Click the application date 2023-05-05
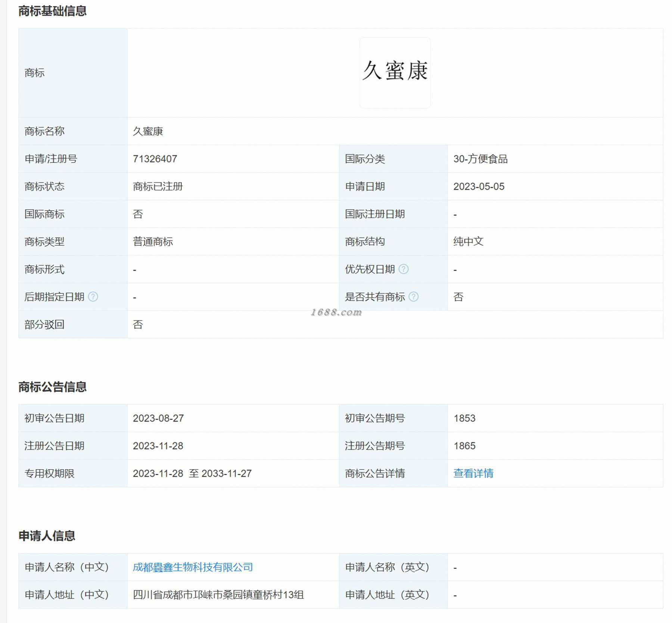 (479, 187)
